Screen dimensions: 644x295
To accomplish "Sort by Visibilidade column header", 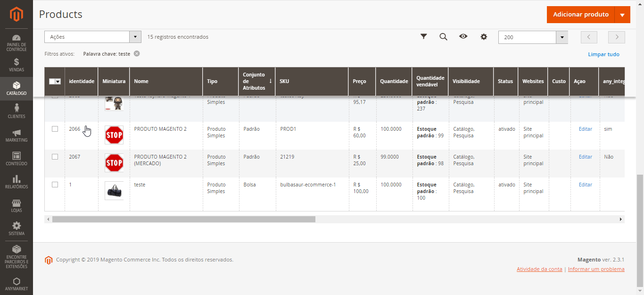I will coord(471,81).
